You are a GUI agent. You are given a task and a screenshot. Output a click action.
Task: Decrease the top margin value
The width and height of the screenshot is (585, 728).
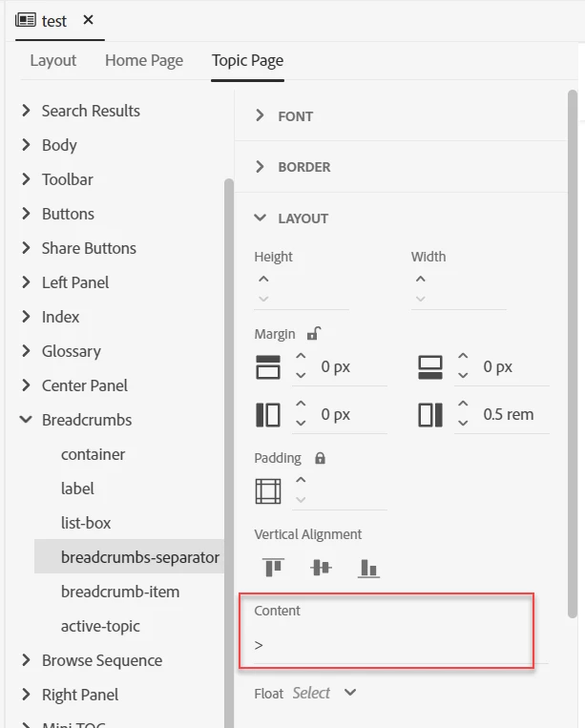tap(301, 375)
